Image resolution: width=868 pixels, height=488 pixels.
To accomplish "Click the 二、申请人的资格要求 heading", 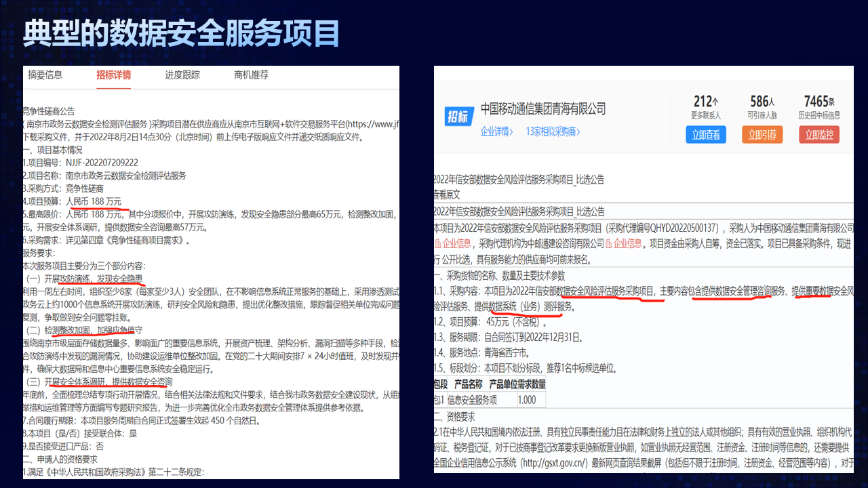I will point(62,459).
